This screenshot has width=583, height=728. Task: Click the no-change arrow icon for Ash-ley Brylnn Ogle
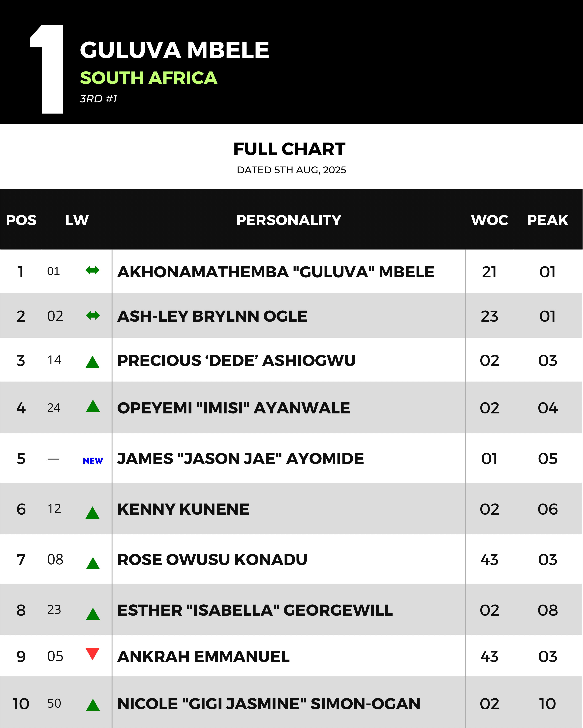(x=93, y=315)
